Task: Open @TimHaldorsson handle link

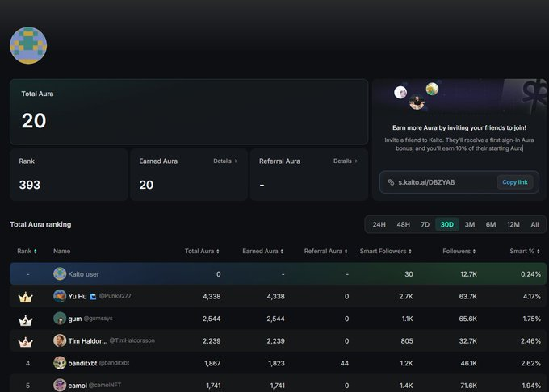Action: (132, 340)
